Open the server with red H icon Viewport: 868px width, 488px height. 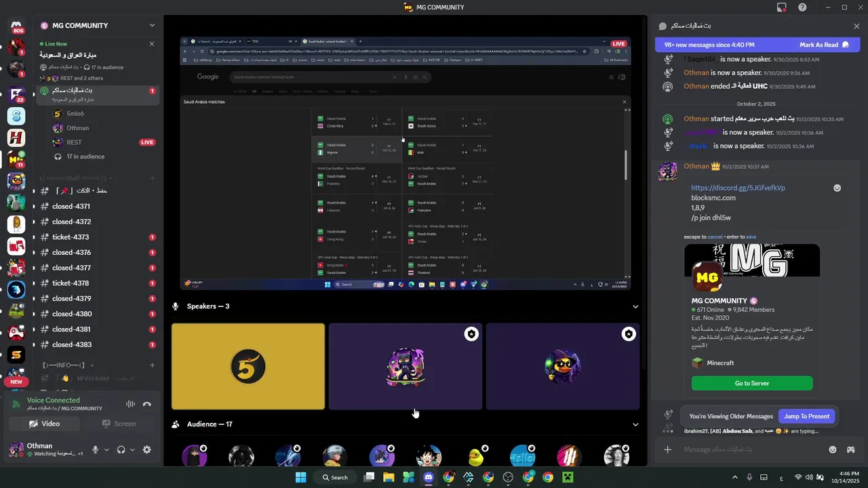coord(16,138)
